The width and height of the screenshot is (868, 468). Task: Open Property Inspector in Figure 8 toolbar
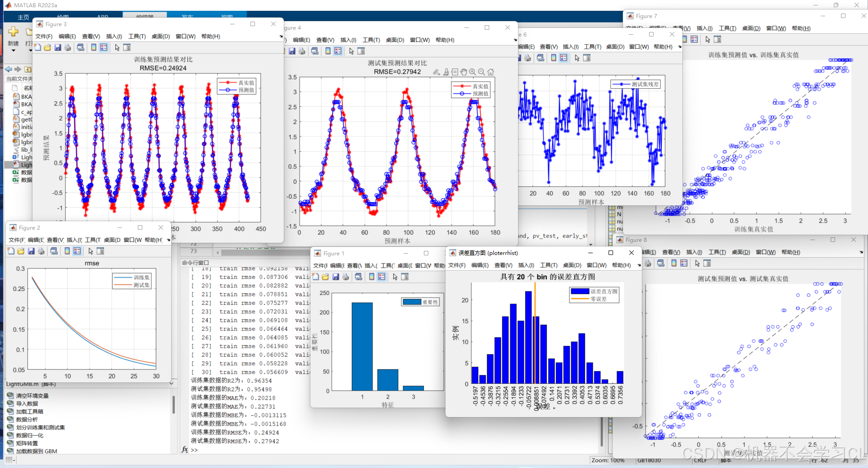(707, 264)
